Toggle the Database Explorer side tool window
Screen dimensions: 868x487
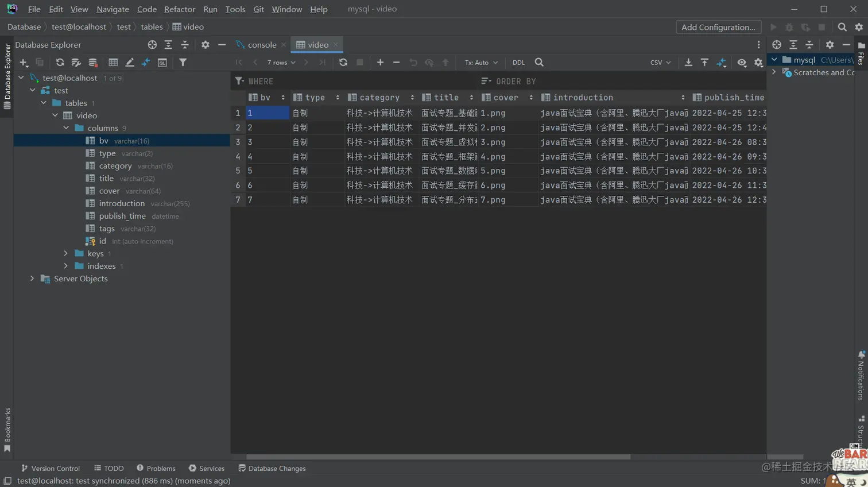click(x=7, y=76)
